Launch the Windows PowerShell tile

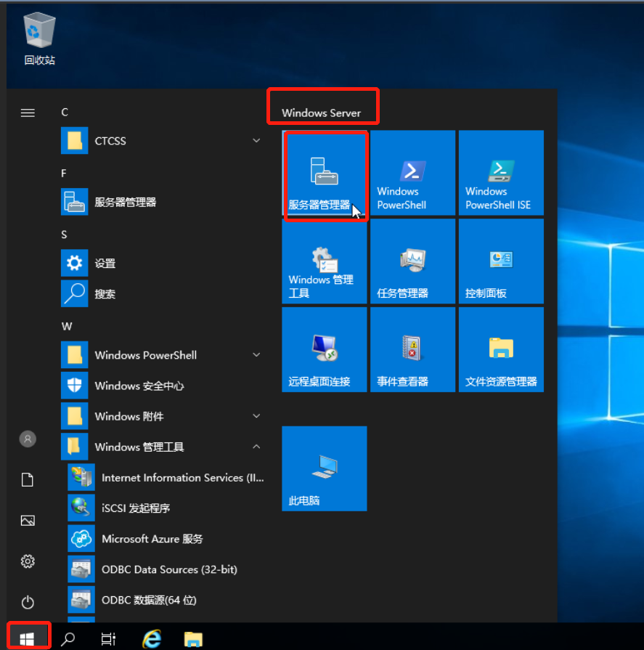click(x=413, y=174)
